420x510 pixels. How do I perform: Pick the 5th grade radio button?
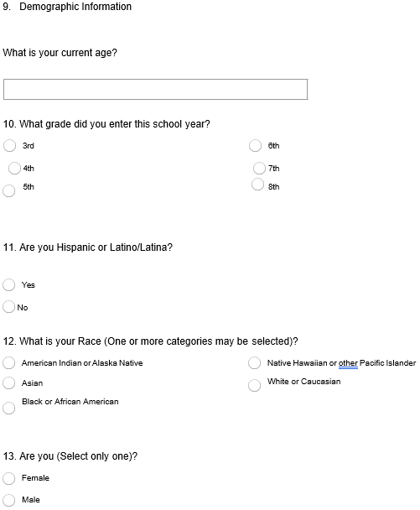pos(8,191)
